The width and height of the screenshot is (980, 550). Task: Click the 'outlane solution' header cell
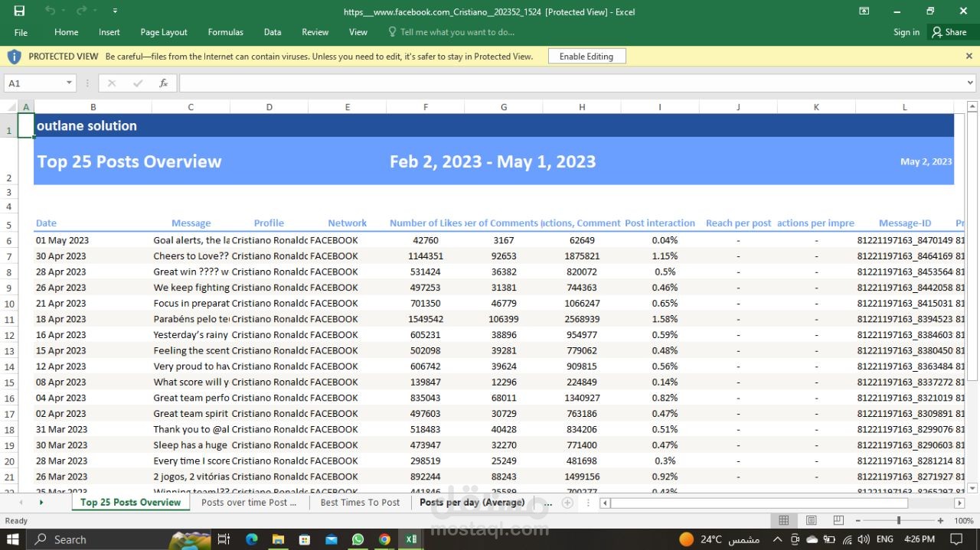(x=87, y=125)
